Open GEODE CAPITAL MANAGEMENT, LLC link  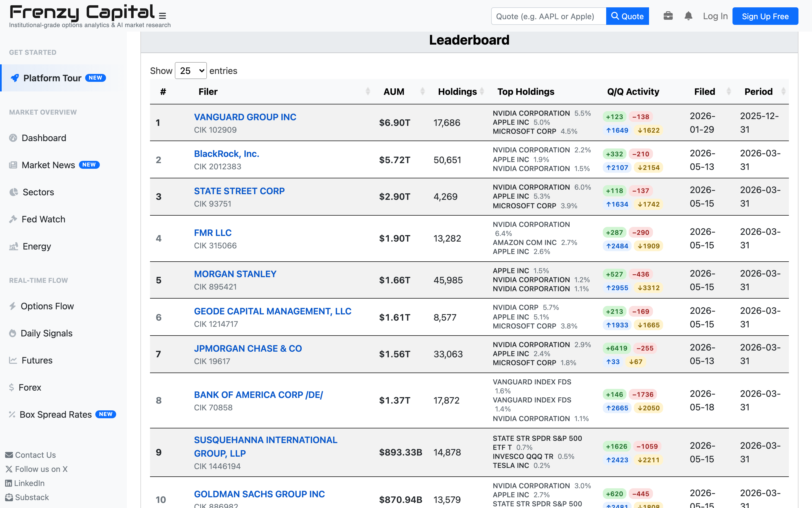coord(272,311)
